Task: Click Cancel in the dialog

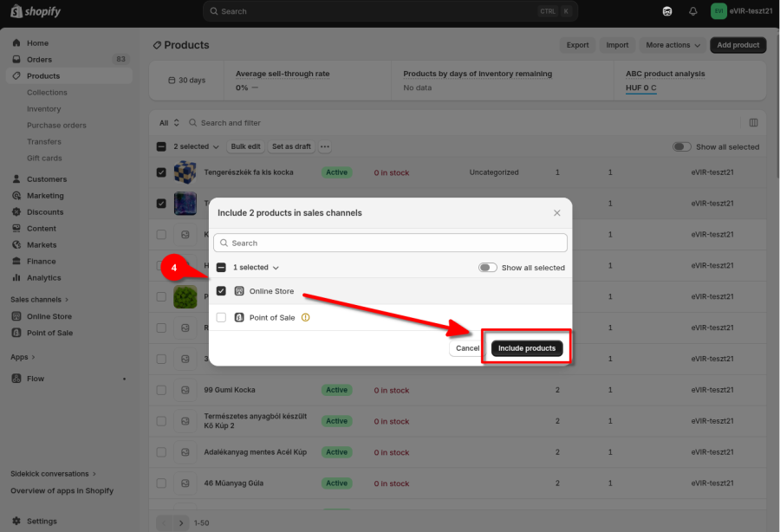Action: pyautogui.click(x=468, y=348)
